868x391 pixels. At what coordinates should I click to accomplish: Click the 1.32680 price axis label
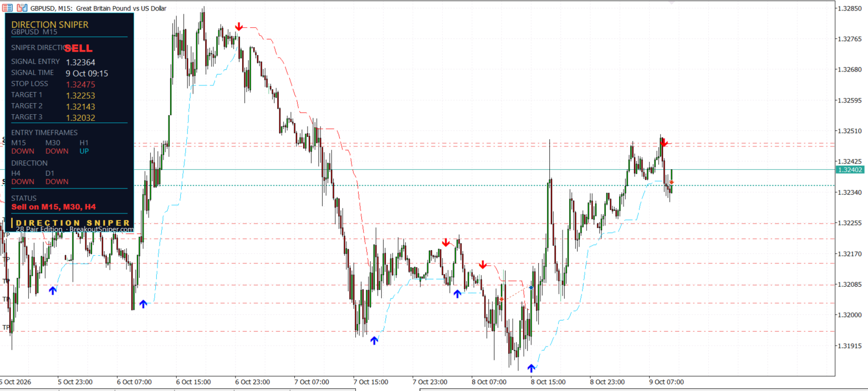coord(850,70)
